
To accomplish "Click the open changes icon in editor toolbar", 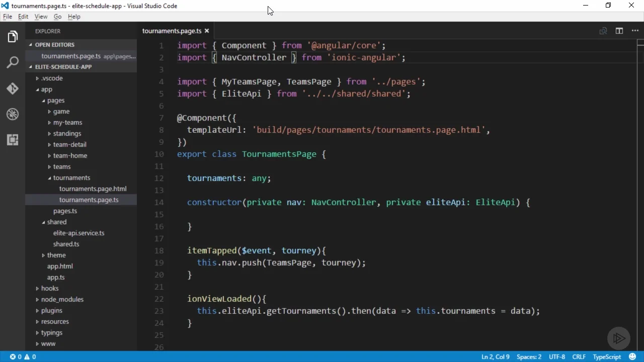I will coord(603,31).
